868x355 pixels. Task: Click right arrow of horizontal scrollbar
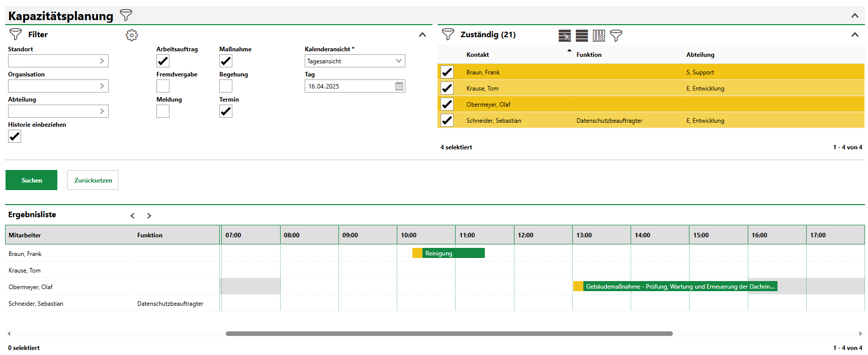(860, 333)
